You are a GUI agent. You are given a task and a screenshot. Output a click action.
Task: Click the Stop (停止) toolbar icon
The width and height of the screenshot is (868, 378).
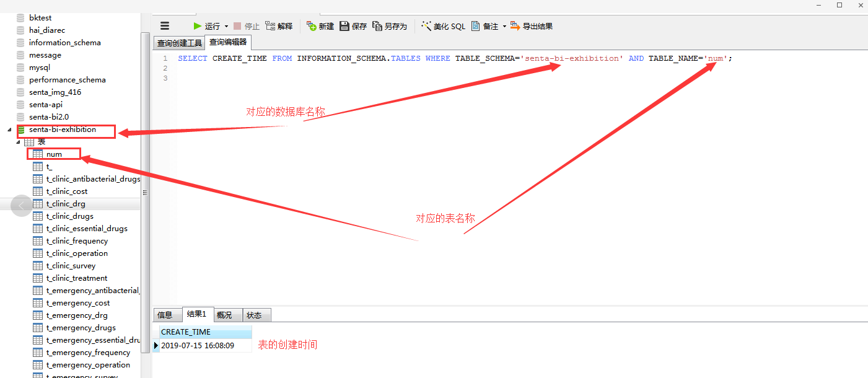(x=237, y=26)
